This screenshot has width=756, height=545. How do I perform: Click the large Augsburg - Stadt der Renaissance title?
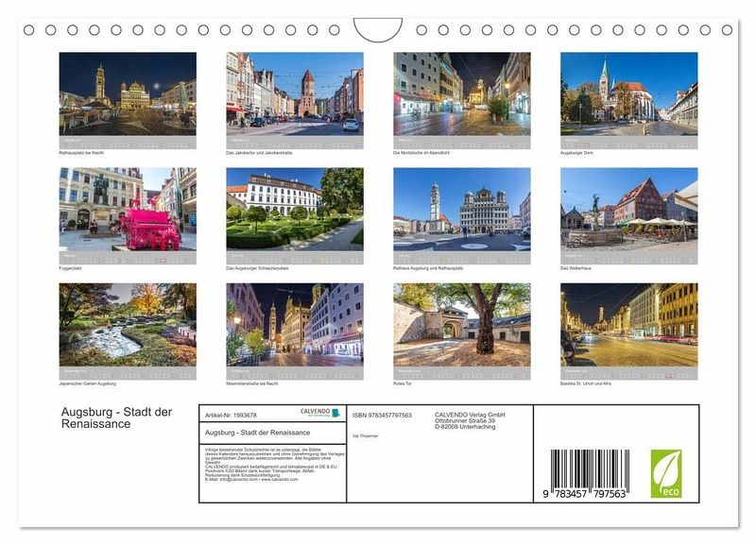coord(116,417)
